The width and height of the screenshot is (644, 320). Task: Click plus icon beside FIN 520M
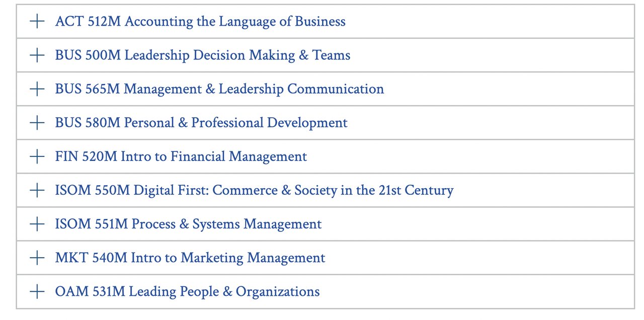(x=37, y=156)
